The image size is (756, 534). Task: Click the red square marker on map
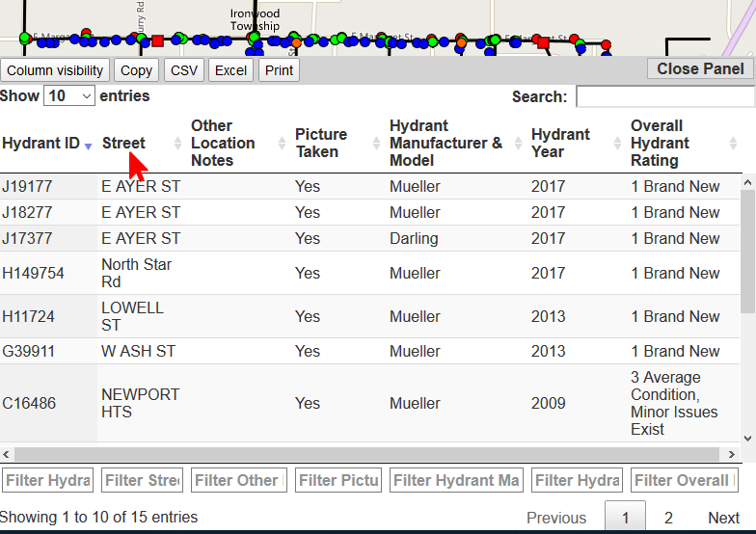(x=157, y=40)
